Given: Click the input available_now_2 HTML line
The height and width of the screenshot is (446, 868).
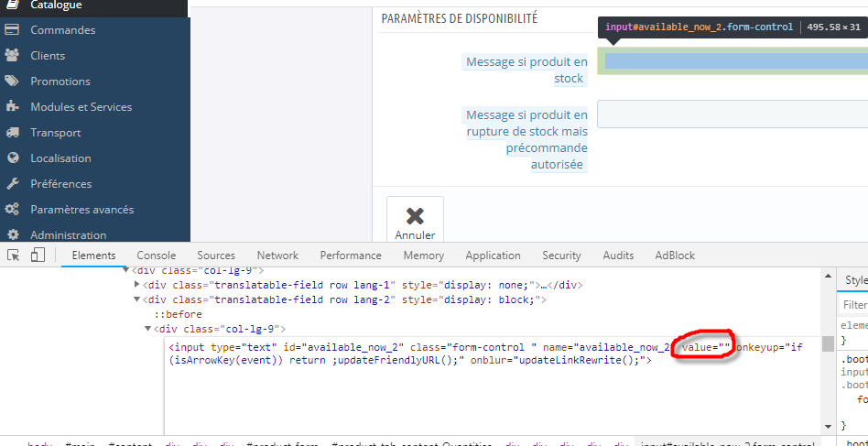Looking at the screenshot, I should [485, 354].
